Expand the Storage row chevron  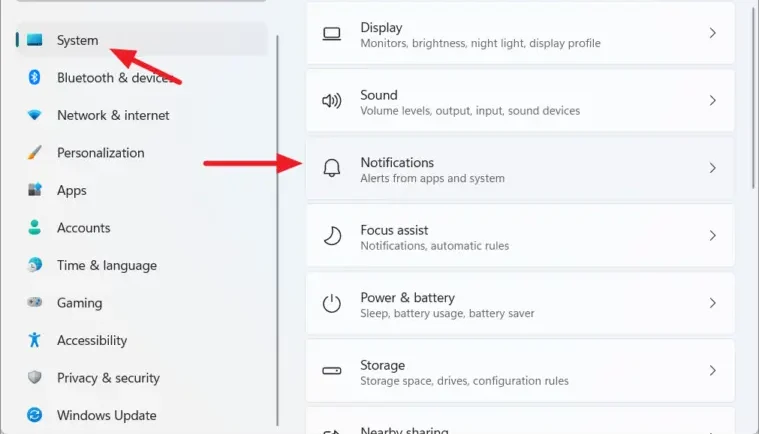712,371
